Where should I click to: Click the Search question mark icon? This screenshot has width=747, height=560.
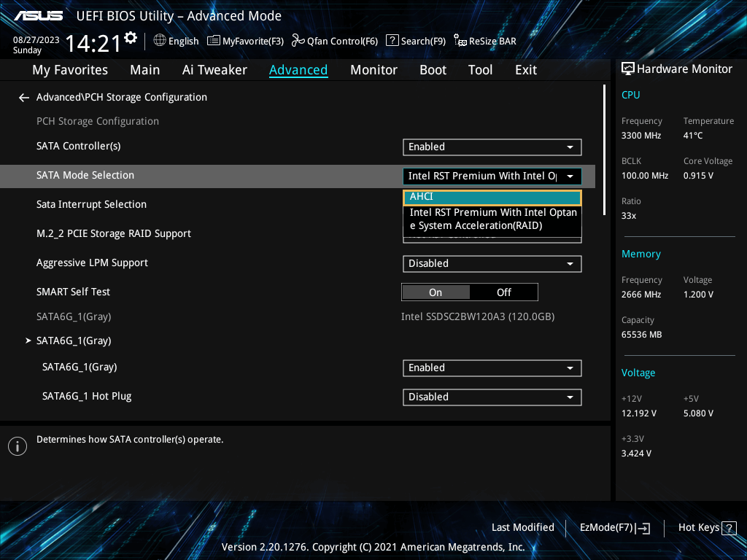click(x=392, y=41)
